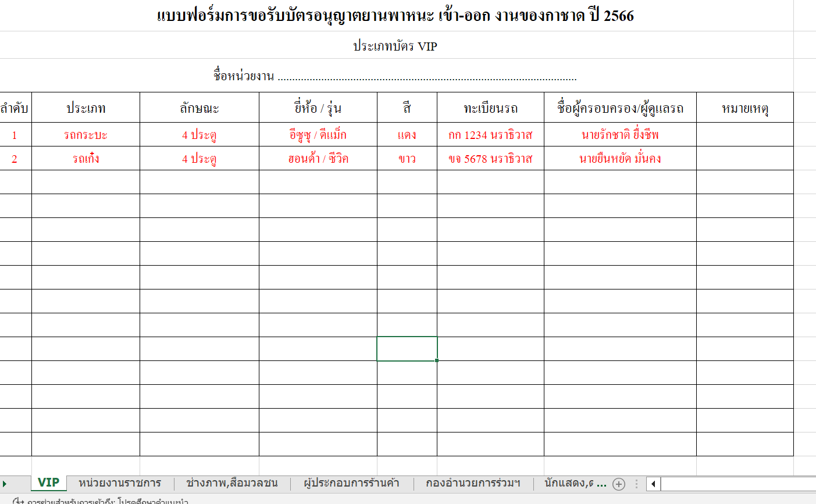Open the กองอำนวยการร่วมฯ sheet tab
Viewport: 816px width, 504px height.
(473, 483)
